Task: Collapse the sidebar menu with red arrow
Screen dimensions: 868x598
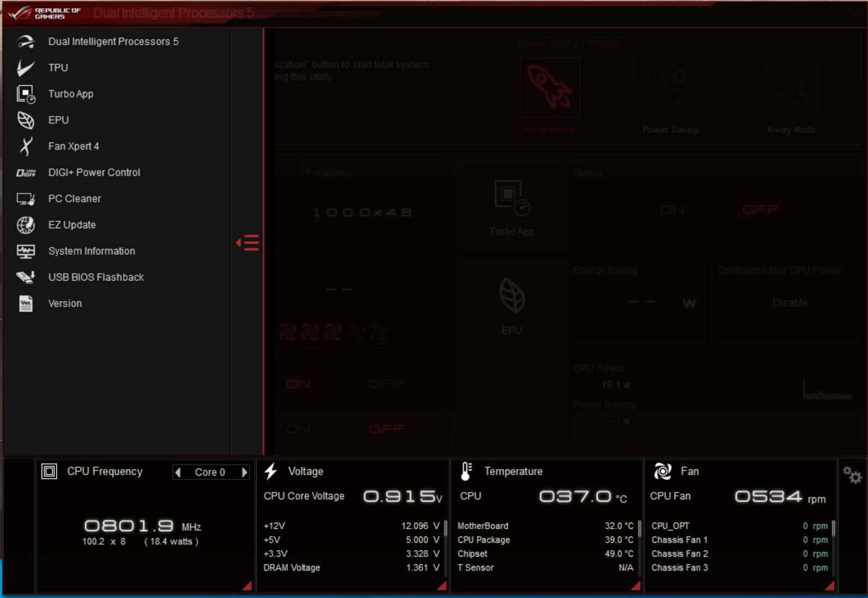Action: [248, 242]
